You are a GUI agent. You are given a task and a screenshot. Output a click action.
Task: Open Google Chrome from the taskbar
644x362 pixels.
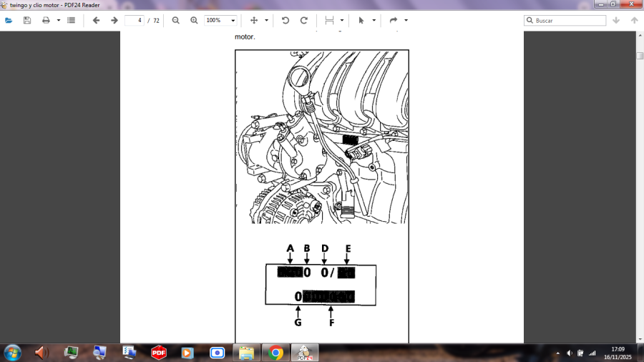[275, 353]
